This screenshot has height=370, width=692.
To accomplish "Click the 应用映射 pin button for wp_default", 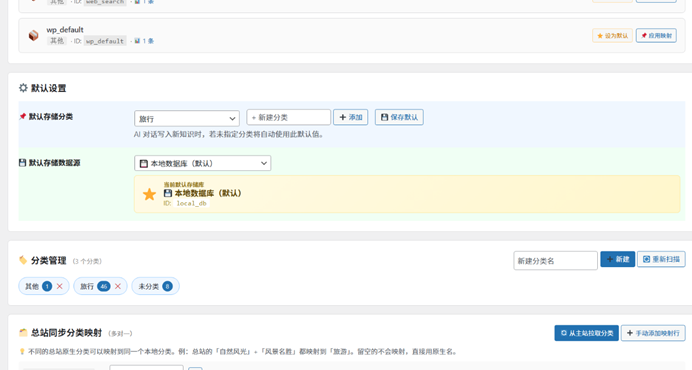I will pyautogui.click(x=656, y=35).
